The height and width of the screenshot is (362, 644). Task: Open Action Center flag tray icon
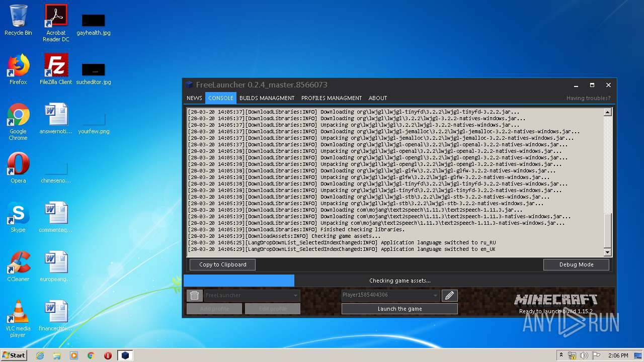[596, 355]
